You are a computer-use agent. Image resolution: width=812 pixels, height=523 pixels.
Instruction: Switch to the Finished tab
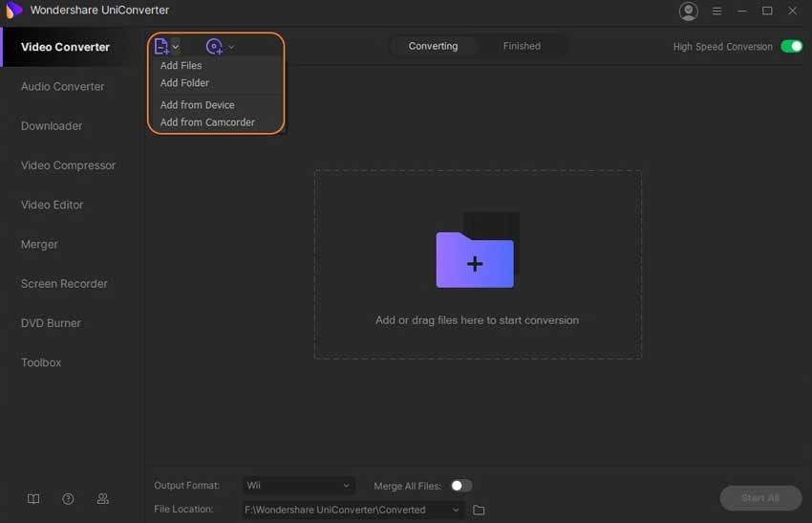[522, 46]
